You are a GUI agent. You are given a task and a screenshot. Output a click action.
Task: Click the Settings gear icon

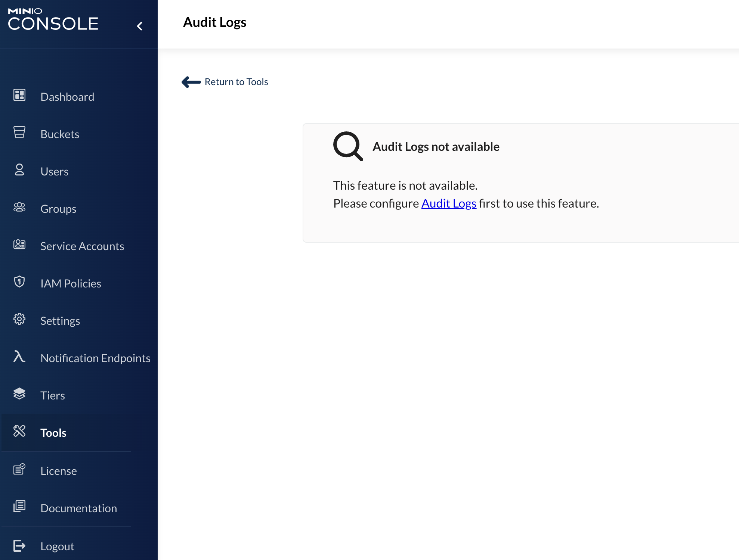pyautogui.click(x=19, y=319)
